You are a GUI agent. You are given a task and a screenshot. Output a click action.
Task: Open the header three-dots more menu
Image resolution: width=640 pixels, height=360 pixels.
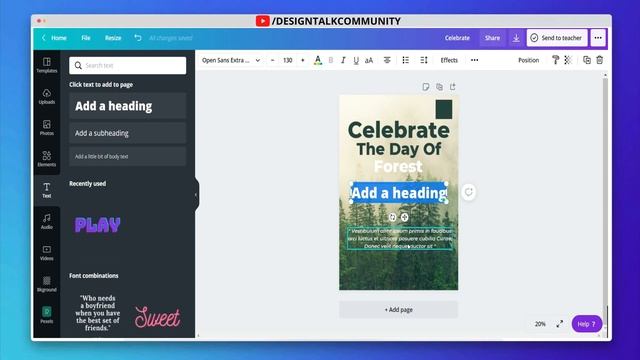pos(598,38)
